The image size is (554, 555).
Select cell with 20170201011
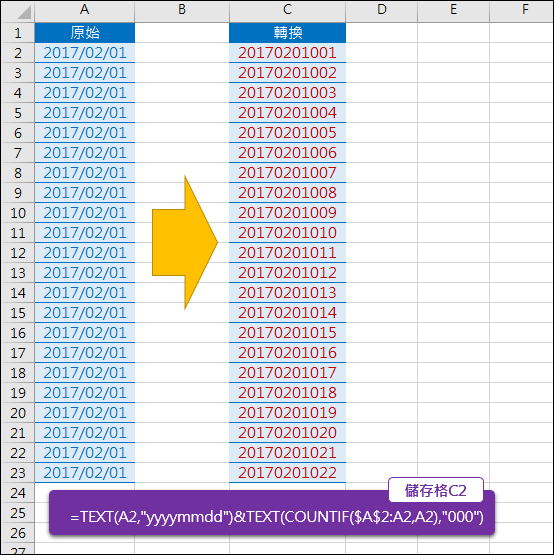click(x=287, y=253)
